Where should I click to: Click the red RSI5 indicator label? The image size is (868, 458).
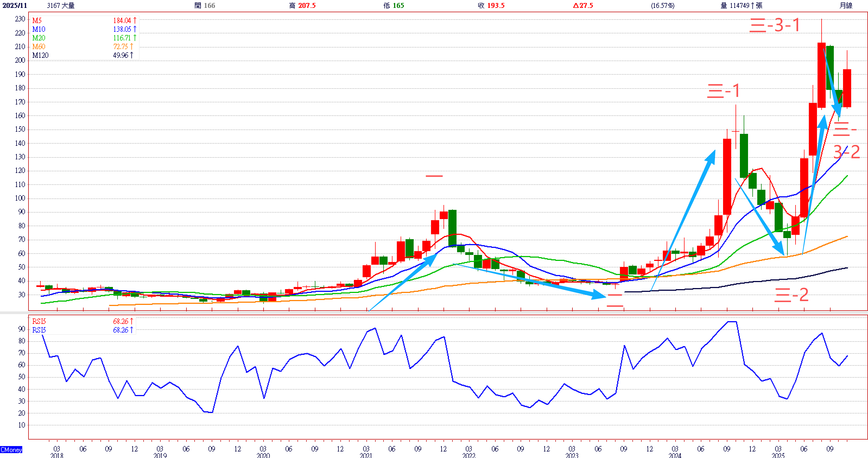39,321
